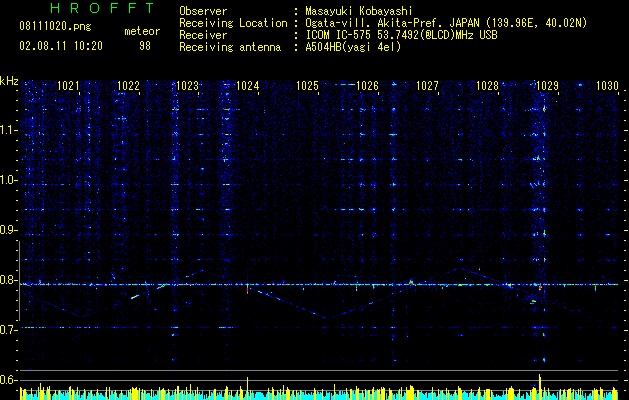Click the meteor label
This screenshot has height=400, width=629.
click(142, 31)
